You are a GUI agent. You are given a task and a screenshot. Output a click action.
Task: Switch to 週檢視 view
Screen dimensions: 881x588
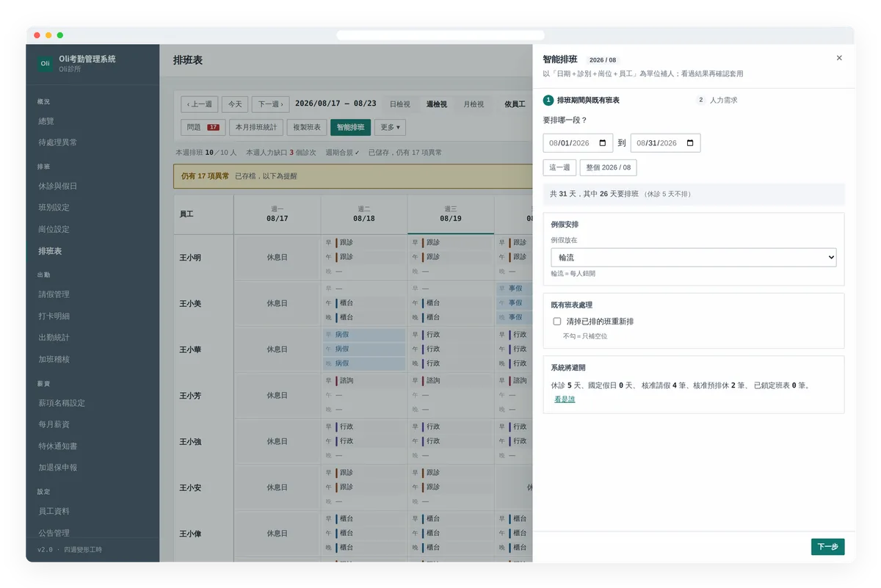tap(437, 104)
